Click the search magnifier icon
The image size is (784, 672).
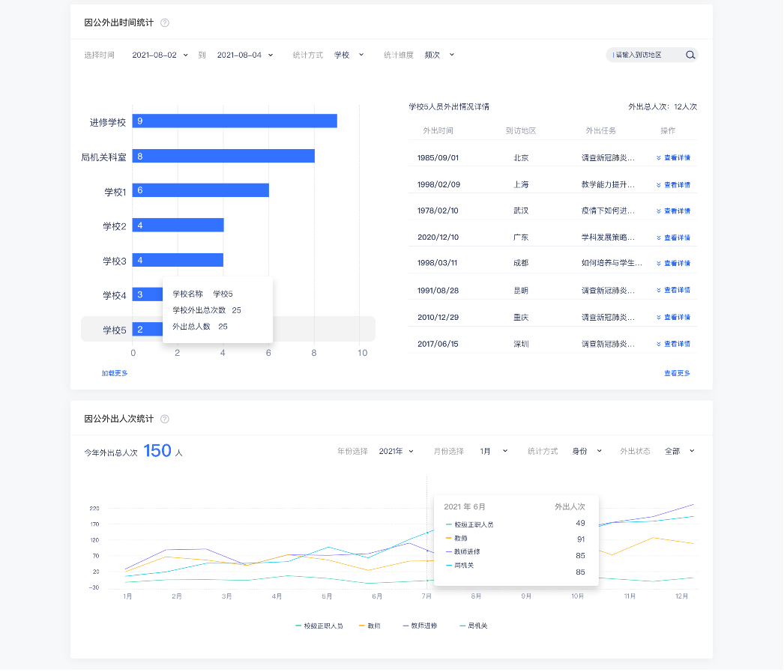pos(690,55)
